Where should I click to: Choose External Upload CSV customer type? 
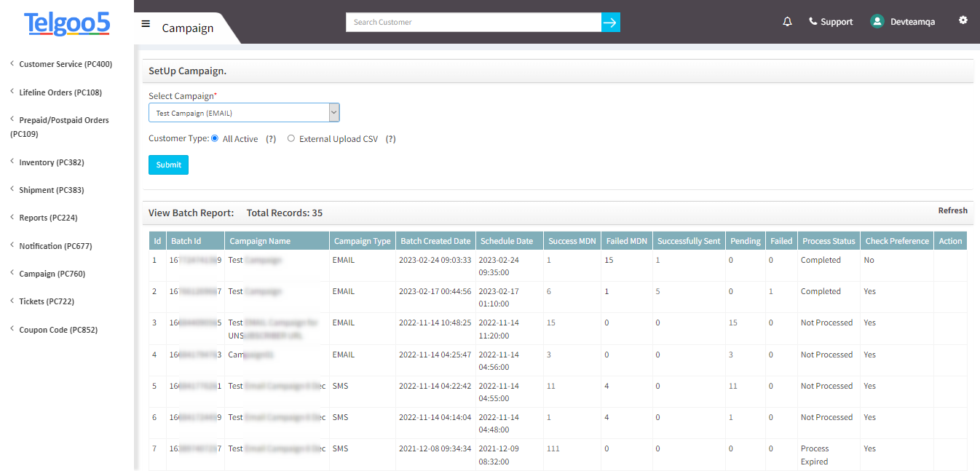[x=291, y=138]
